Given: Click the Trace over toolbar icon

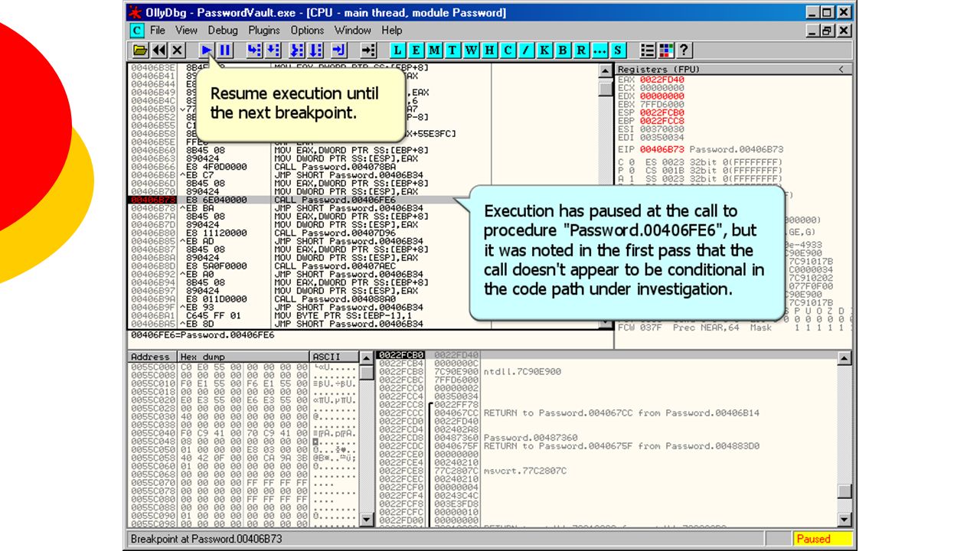Looking at the screenshot, I should (x=315, y=51).
